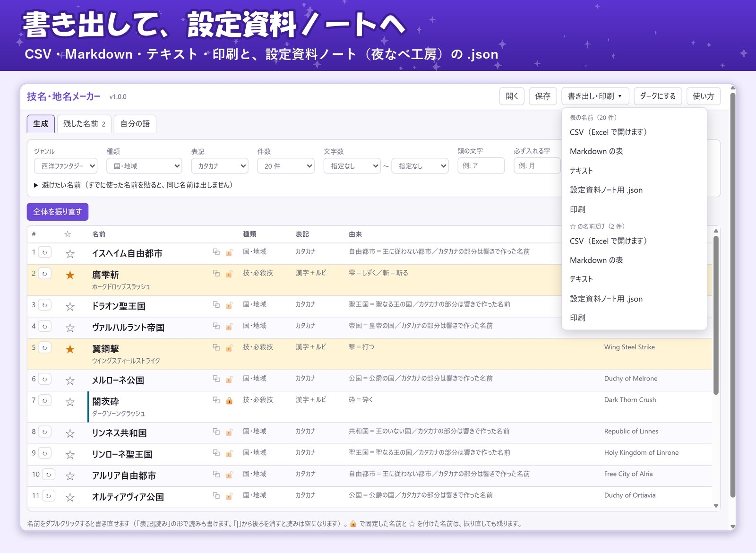Image resolution: width=756 pixels, height=553 pixels.
Task: Expand the 避けたい名前 section
Action: (x=133, y=185)
